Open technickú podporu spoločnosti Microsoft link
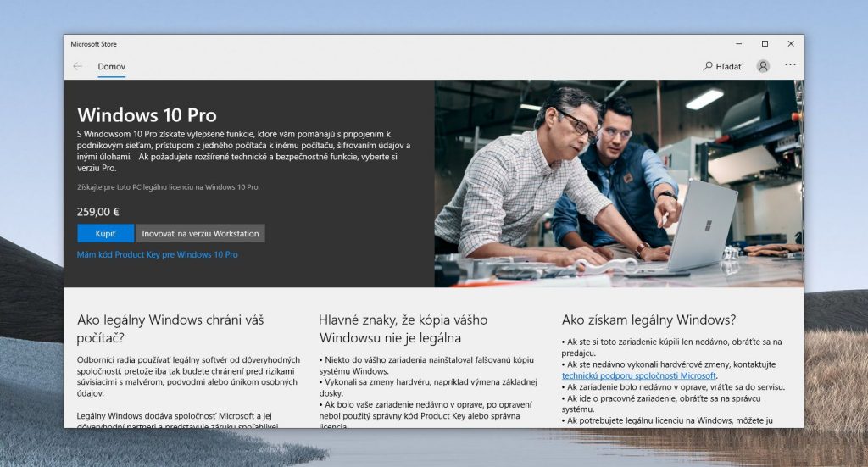The image size is (868, 467). pyautogui.click(x=639, y=375)
